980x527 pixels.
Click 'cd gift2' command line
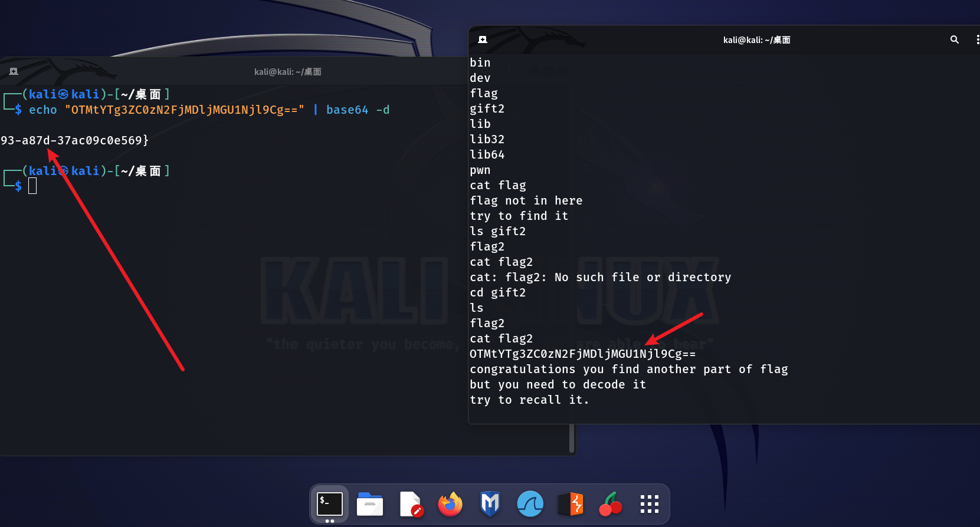[x=497, y=292]
